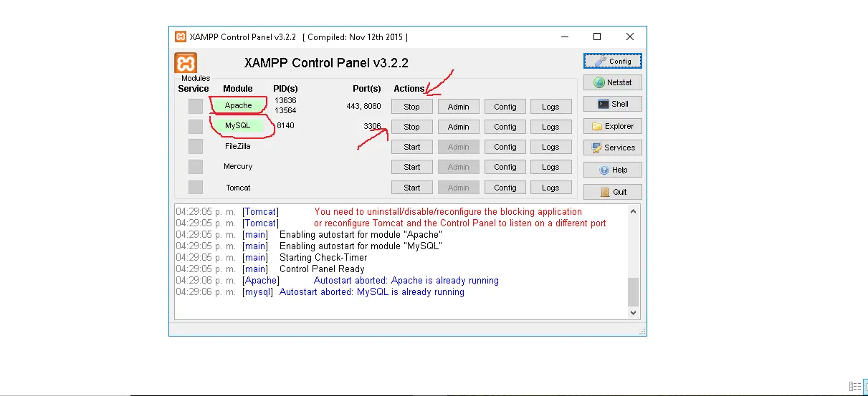Click the XAMPP orange logo icon
Image resolution: width=868 pixels, height=396 pixels.
(x=186, y=63)
